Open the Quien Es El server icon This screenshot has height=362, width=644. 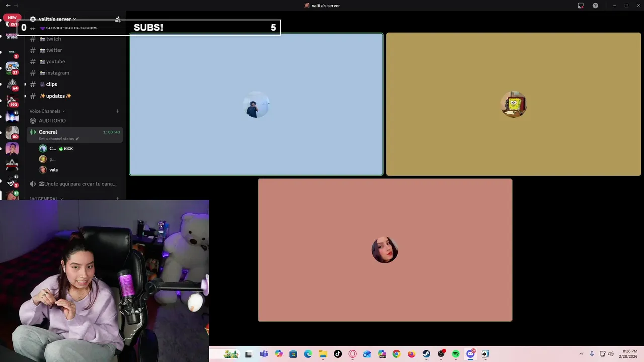12,164
